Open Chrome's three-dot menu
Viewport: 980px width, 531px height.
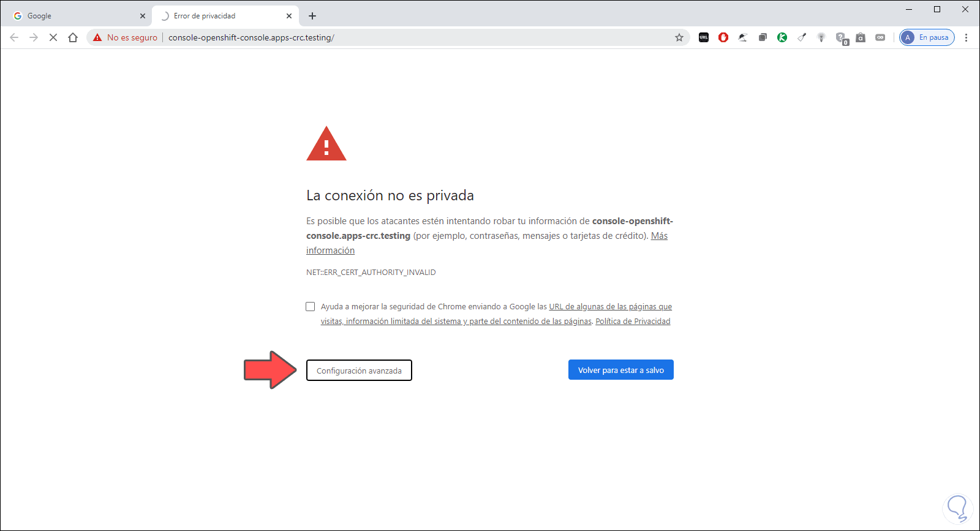[x=966, y=37]
